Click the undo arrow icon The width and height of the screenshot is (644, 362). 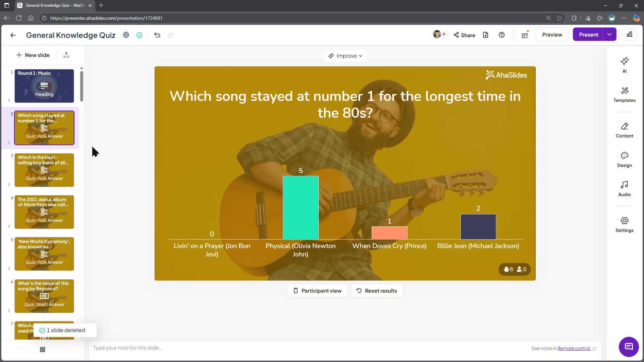click(x=157, y=35)
